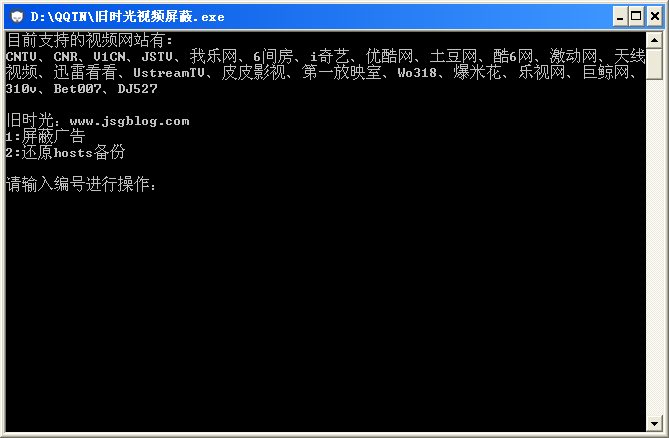Click the 优酷网 entry in list
The image size is (669, 438).
[x=390, y=56]
